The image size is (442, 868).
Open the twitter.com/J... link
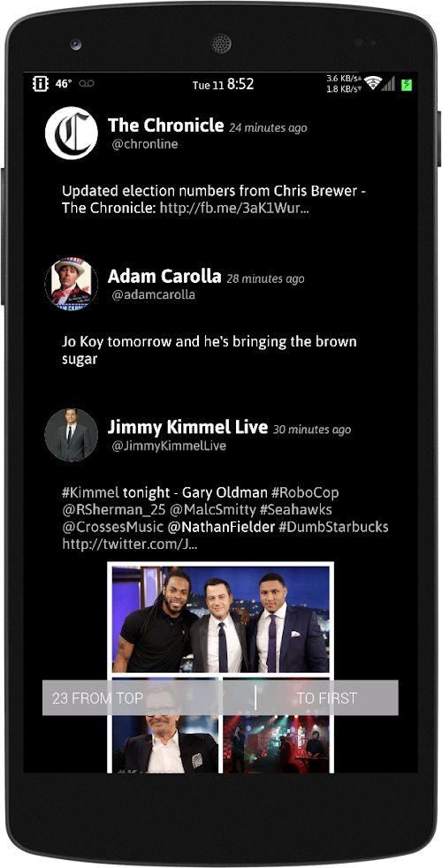pos(130,544)
